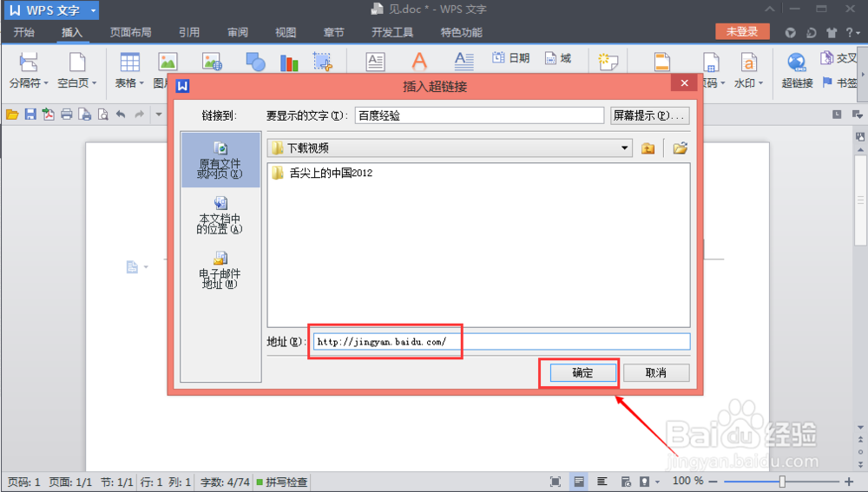Open the 章节 ribbon tab

334,32
